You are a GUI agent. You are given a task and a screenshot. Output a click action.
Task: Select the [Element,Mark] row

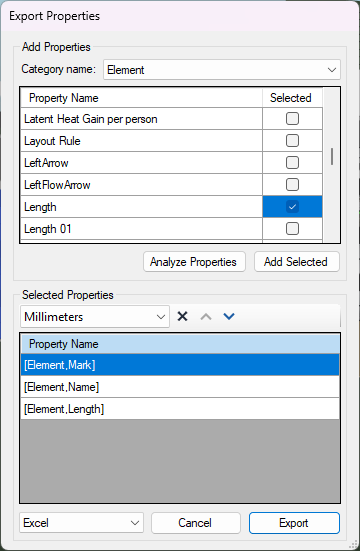[x=180, y=365]
